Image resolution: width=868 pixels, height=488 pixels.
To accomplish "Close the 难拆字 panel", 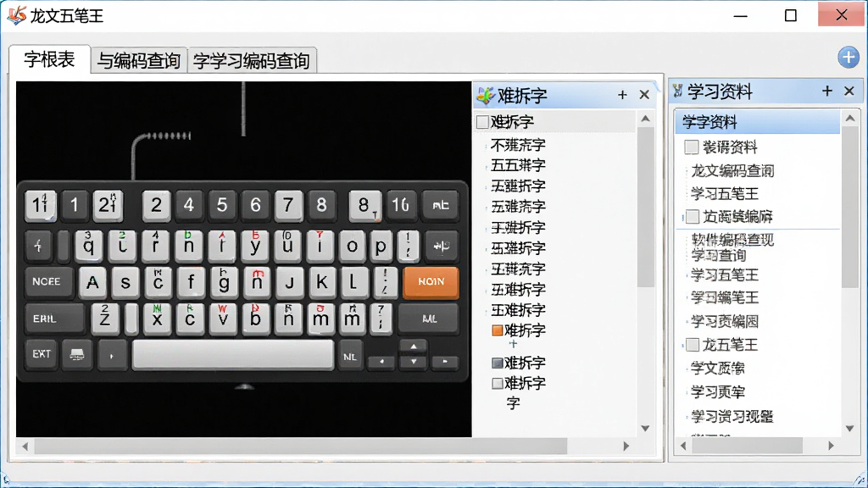I will point(644,95).
